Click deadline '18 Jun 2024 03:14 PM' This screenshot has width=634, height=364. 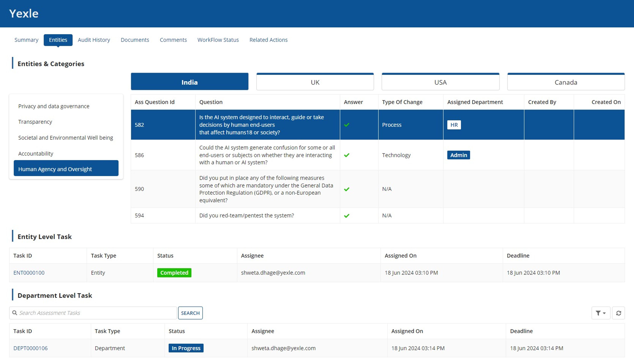[x=537, y=348]
